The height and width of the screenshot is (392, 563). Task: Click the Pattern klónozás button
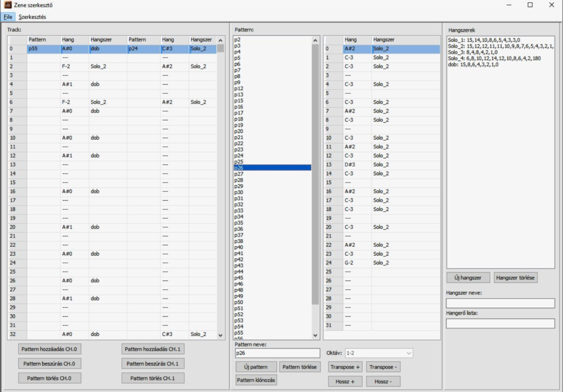(257, 380)
